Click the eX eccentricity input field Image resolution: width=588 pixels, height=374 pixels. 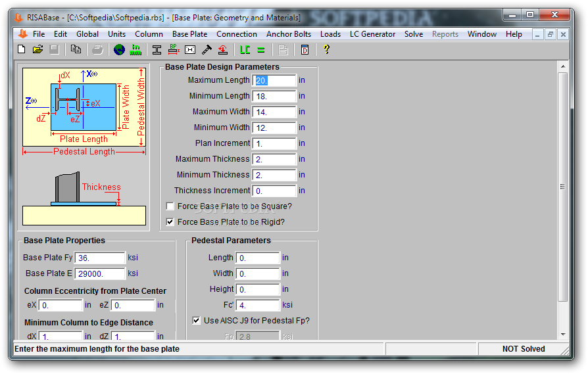(x=61, y=305)
